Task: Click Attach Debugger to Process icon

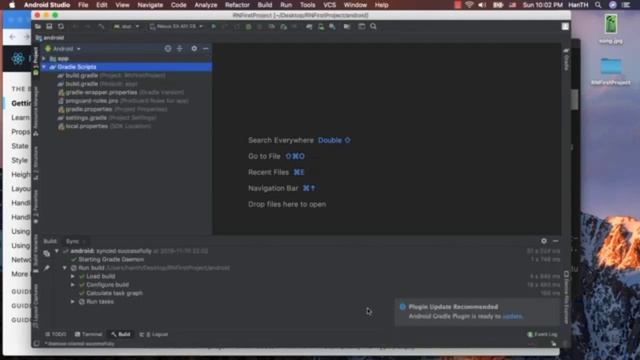Action: click(x=284, y=27)
